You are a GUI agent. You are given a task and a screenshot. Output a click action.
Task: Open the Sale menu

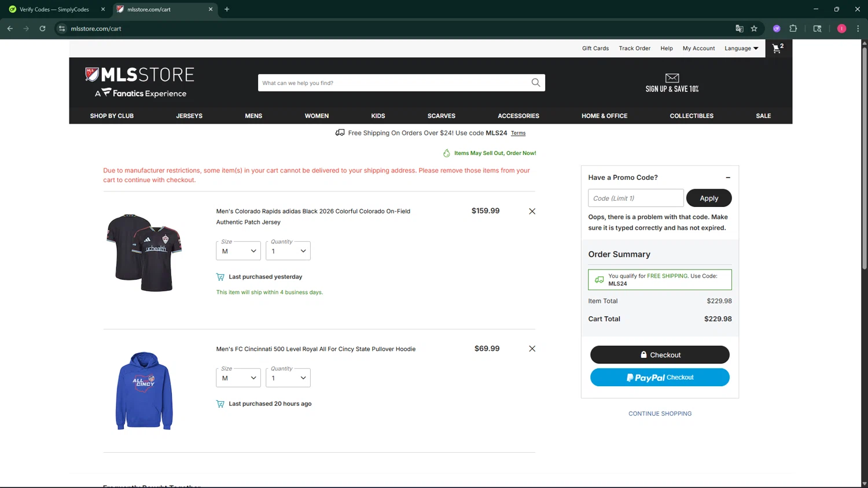[x=763, y=116]
